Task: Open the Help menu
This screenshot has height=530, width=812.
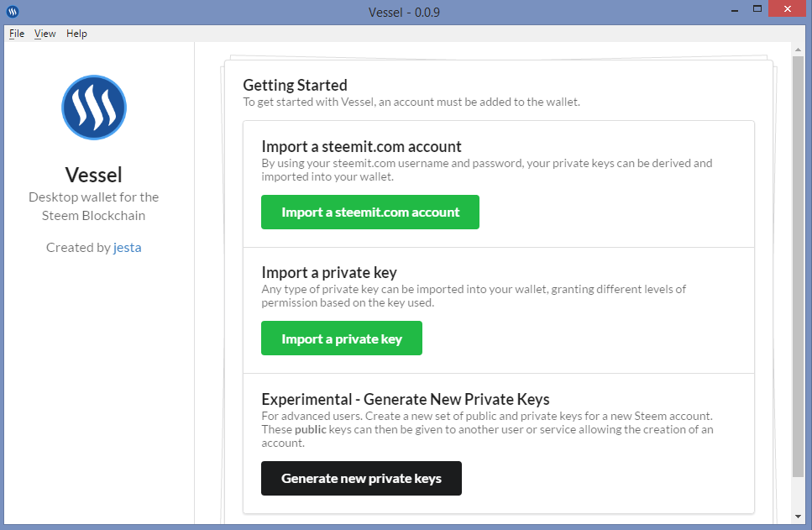Action: tap(76, 34)
